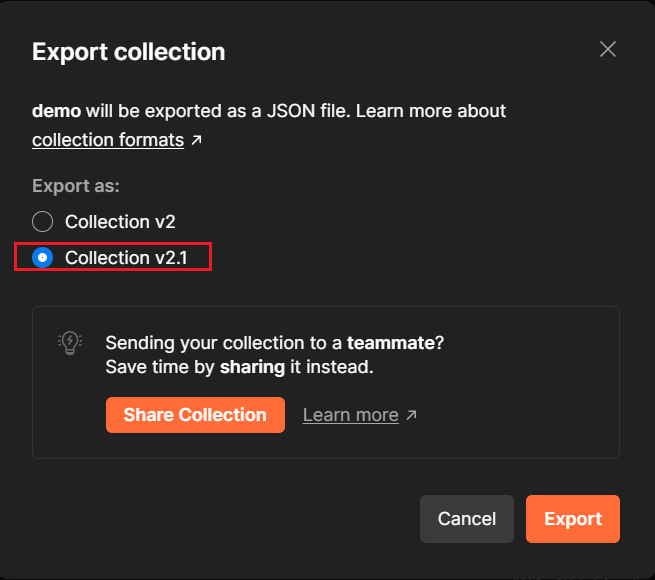Open the Learn more link
The width and height of the screenshot is (655, 580).
(x=350, y=415)
